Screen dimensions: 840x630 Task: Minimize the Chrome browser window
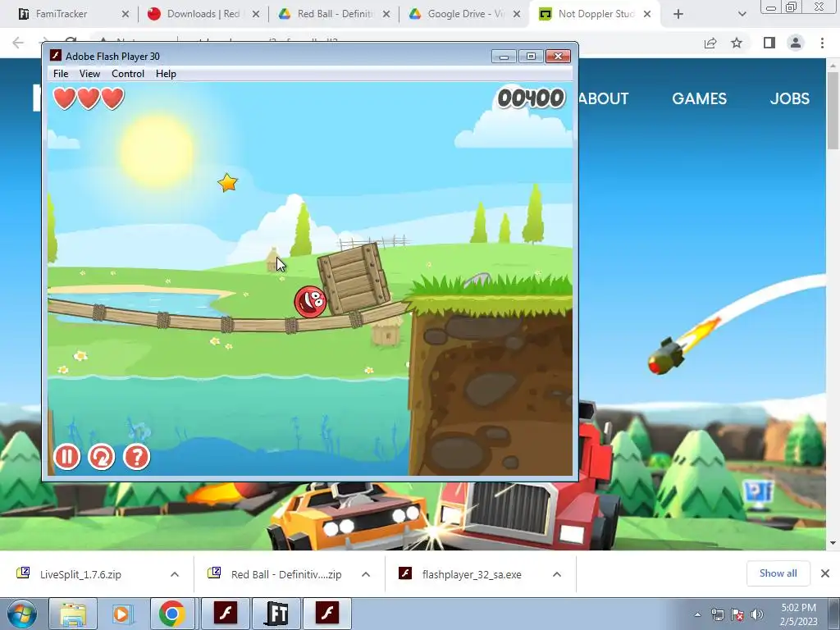pos(771,7)
